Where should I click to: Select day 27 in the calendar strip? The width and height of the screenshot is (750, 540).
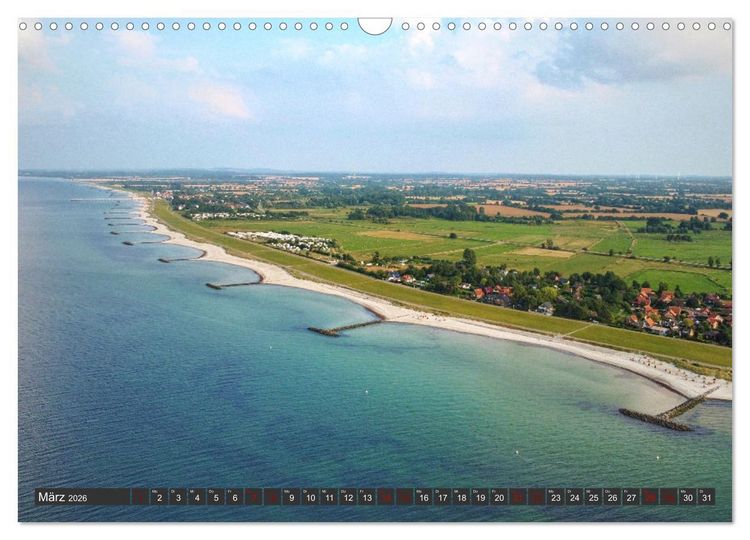pos(631,496)
